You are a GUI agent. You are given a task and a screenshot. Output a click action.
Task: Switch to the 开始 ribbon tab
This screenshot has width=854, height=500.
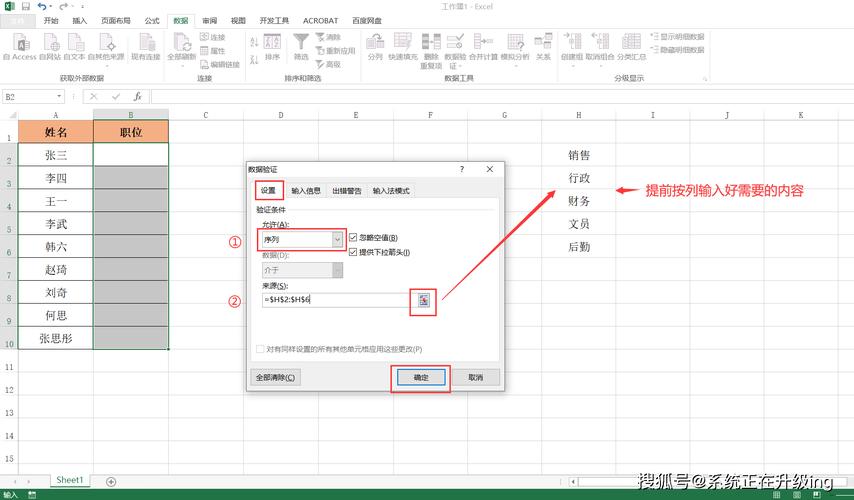point(51,21)
